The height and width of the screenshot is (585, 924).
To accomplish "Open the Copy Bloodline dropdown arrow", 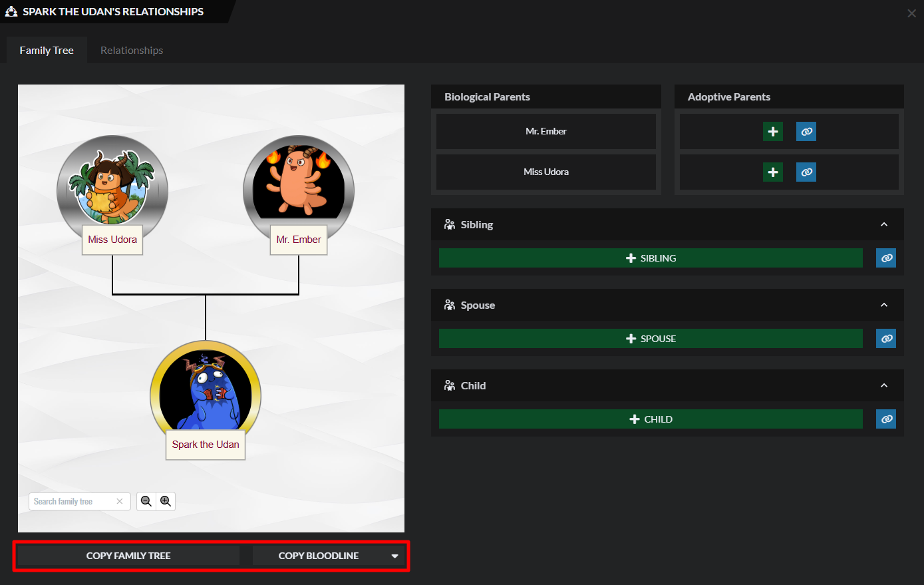I will (395, 556).
